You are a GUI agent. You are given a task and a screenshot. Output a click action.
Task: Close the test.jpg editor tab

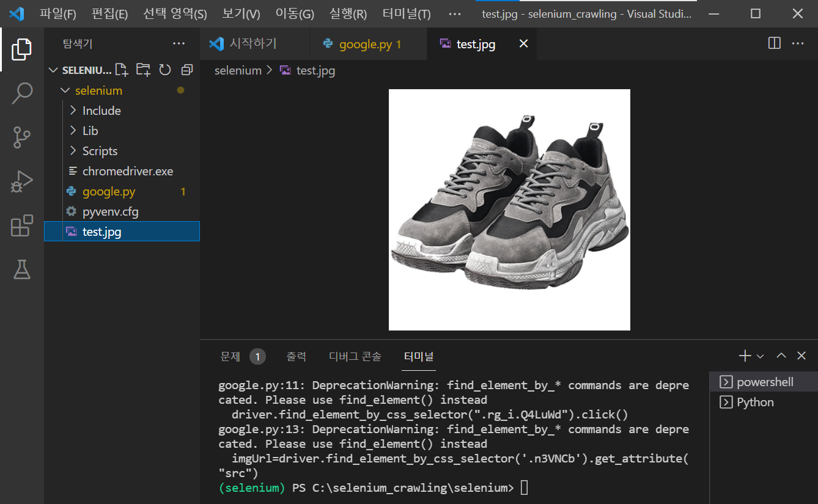pyautogui.click(x=523, y=43)
